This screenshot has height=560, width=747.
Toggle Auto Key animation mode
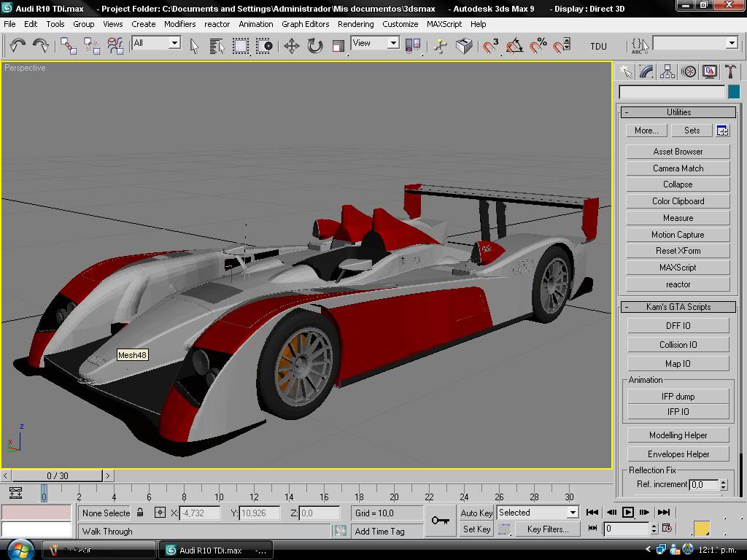tap(476, 513)
